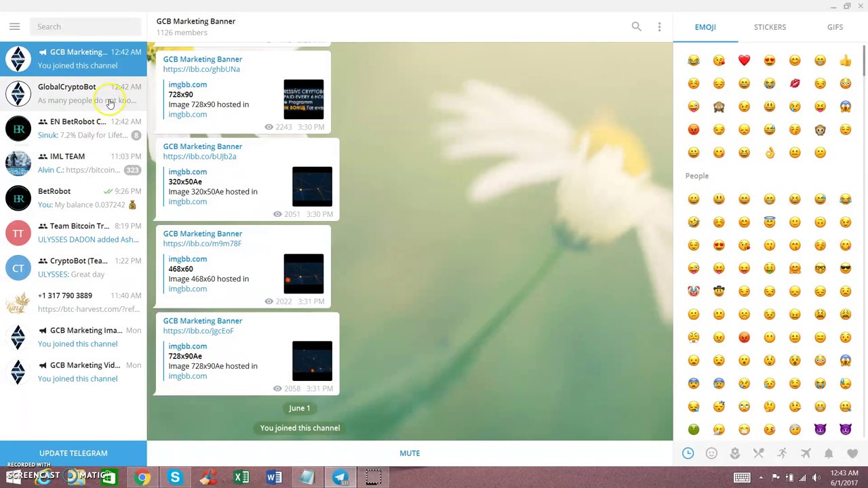Focus the chat Search field
This screenshot has width=868, height=488.
pos(85,26)
